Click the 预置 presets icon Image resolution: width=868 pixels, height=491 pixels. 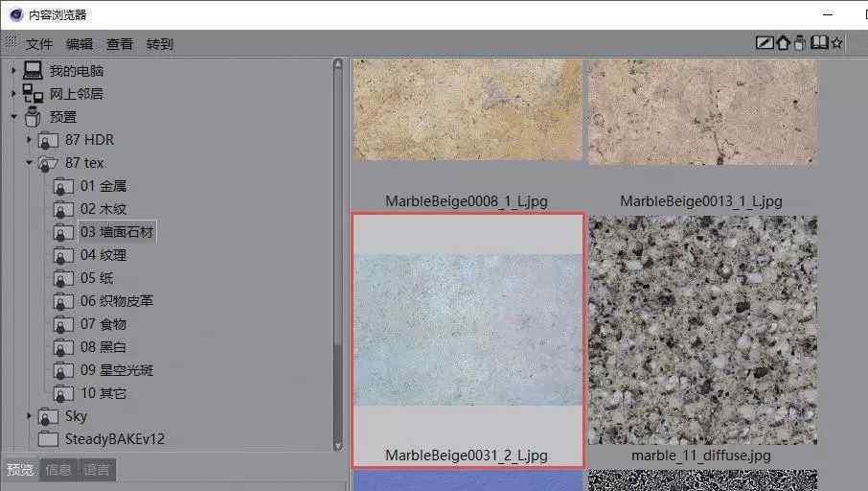click(33, 116)
